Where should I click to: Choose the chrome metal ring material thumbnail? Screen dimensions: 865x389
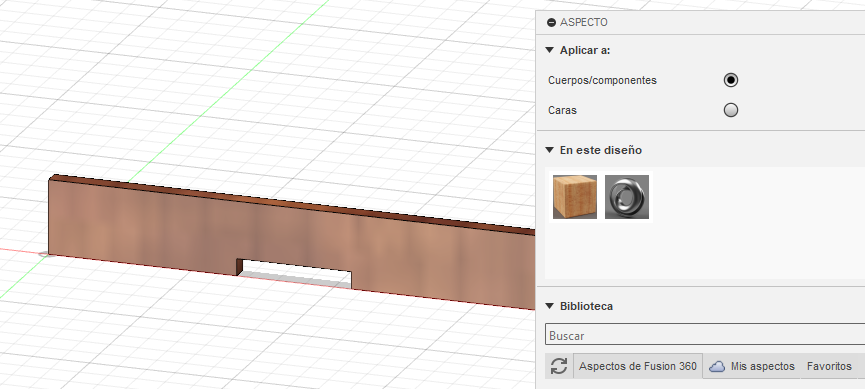[627, 197]
